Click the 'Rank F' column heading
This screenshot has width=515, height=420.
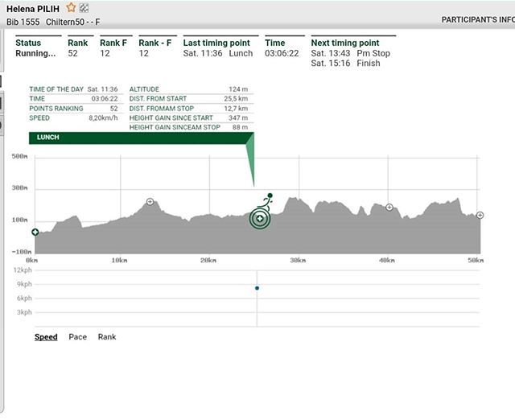pyautogui.click(x=113, y=43)
